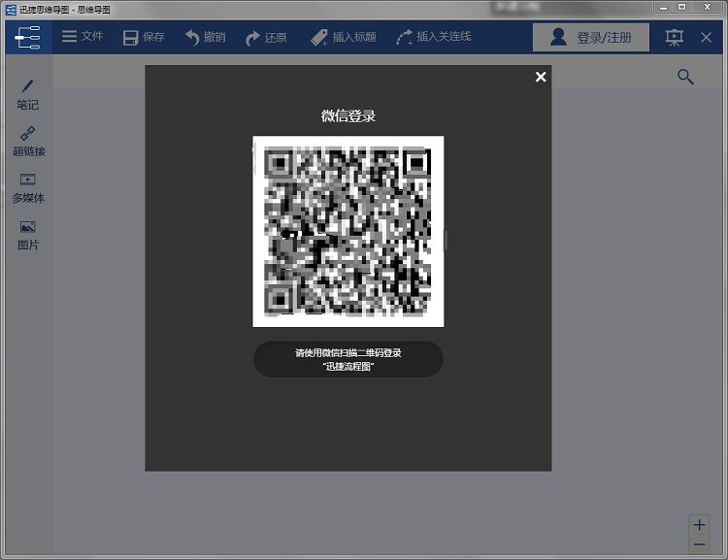Click the 保存 save button
Viewport: 728px width, 560px height.
[x=144, y=37]
